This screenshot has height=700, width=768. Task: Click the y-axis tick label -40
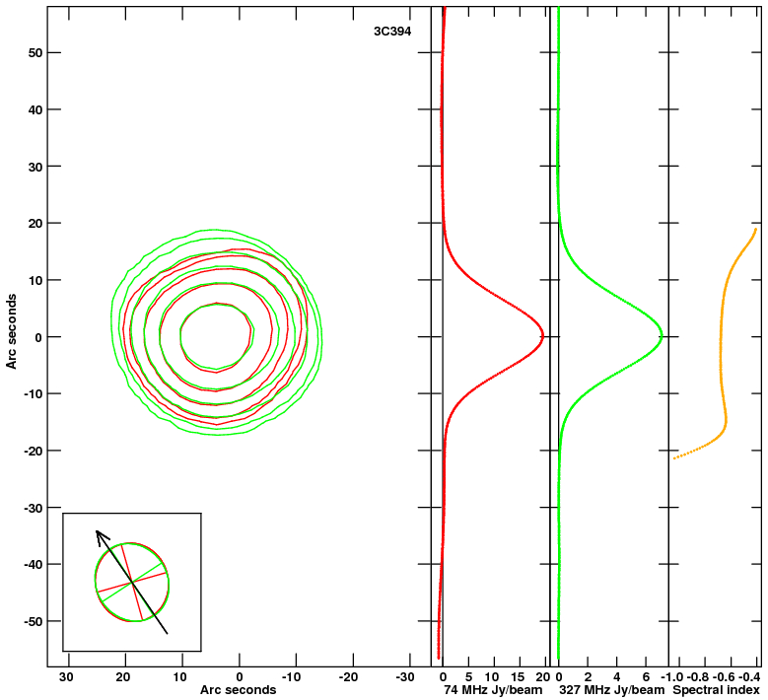coord(34,564)
